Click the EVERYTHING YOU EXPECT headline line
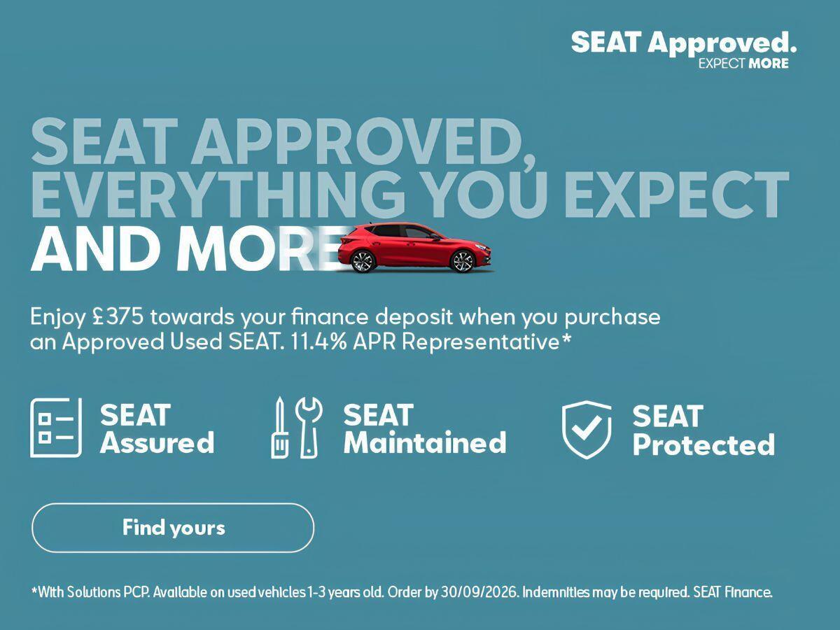The image size is (840, 630). coord(409,194)
